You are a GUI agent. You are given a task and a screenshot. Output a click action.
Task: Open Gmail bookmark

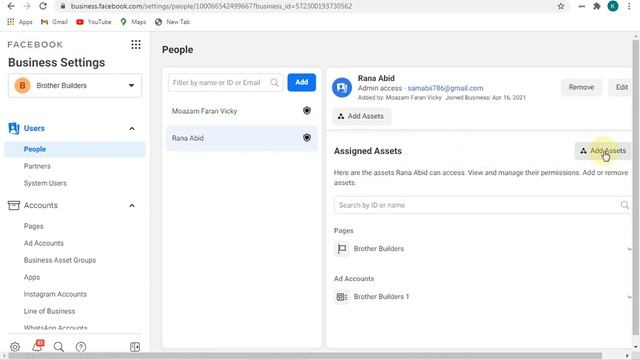pyautogui.click(x=54, y=22)
